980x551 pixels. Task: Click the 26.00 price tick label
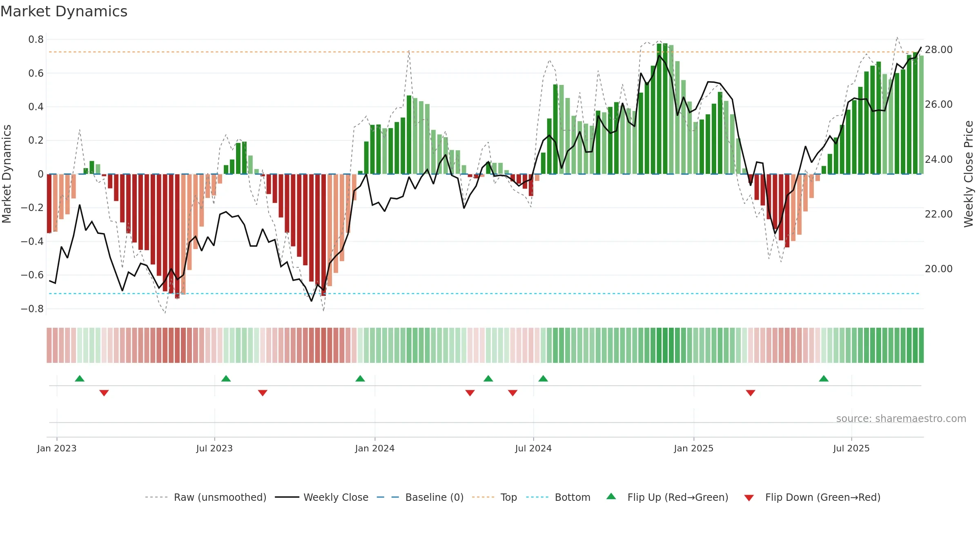pyautogui.click(x=939, y=104)
